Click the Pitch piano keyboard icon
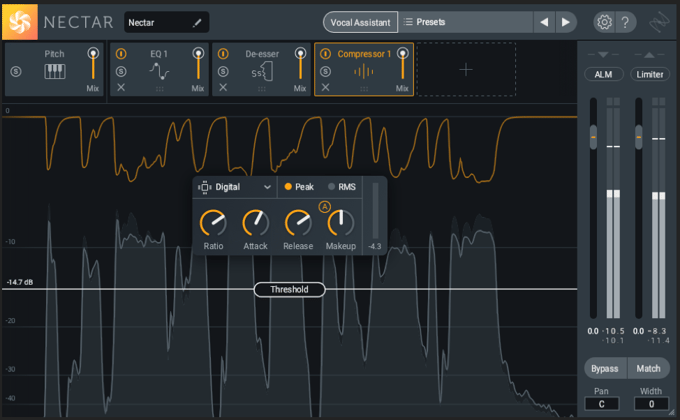The width and height of the screenshot is (680, 420). point(55,71)
